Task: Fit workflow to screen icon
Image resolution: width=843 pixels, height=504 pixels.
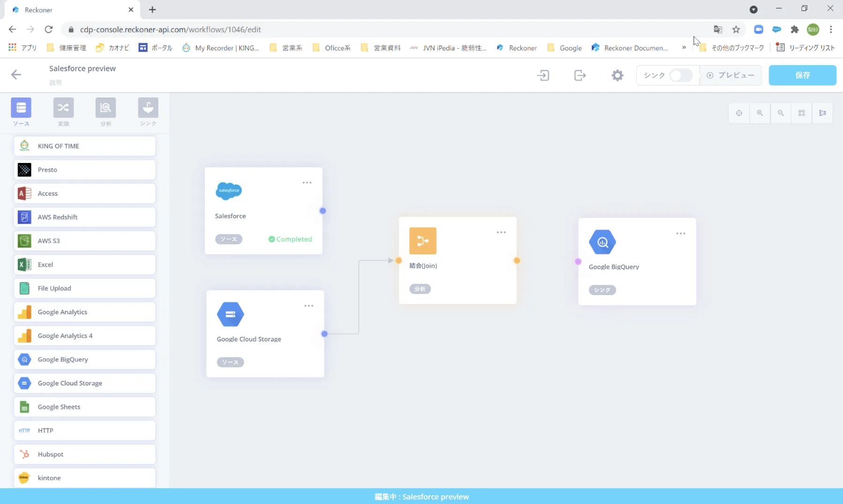Action: point(802,113)
